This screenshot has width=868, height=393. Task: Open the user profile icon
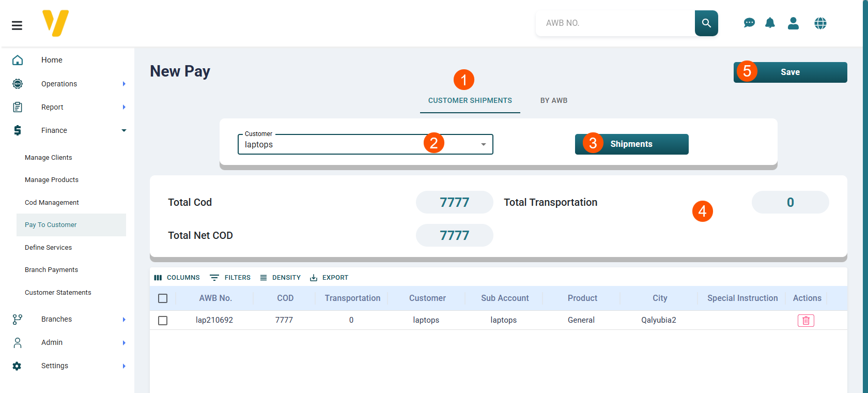click(793, 23)
